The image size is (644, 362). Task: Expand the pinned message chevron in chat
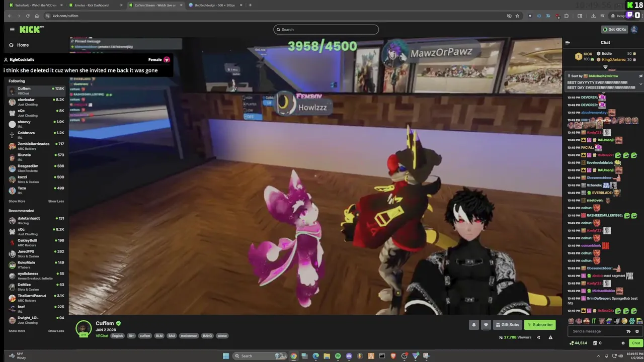(x=640, y=84)
